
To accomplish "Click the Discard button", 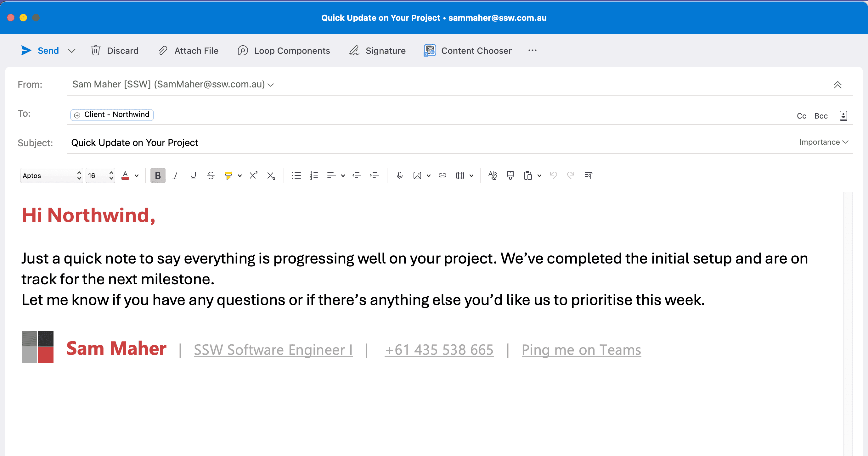I will point(115,51).
